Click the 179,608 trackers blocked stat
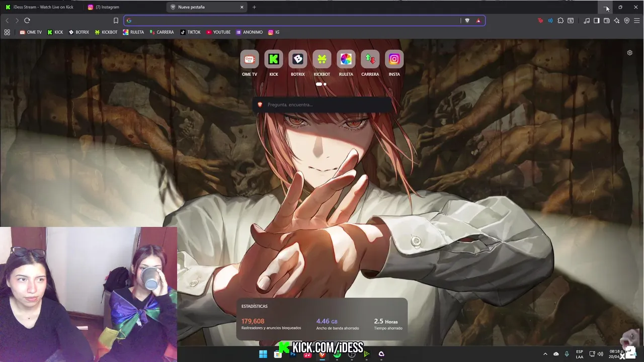Image resolution: width=644 pixels, height=362 pixels. pyautogui.click(x=271, y=324)
